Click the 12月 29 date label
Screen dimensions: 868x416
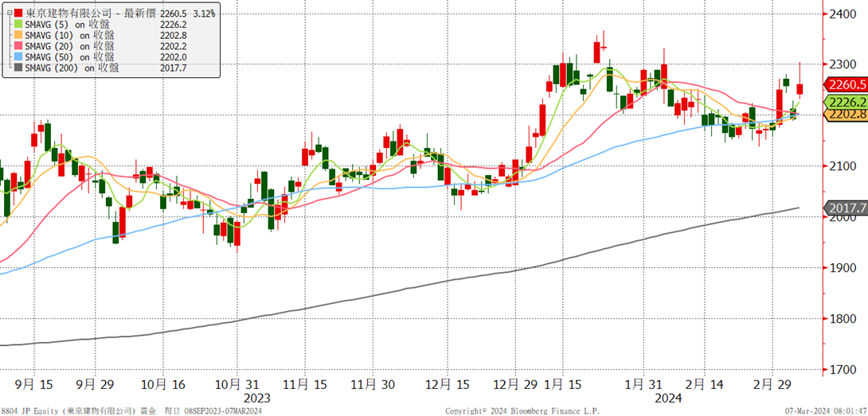point(514,384)
